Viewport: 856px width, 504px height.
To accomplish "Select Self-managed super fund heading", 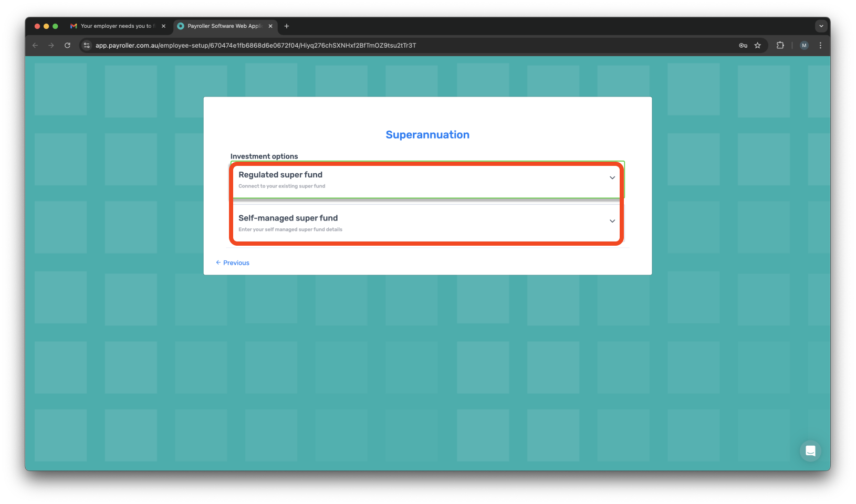I will [288, 218].
